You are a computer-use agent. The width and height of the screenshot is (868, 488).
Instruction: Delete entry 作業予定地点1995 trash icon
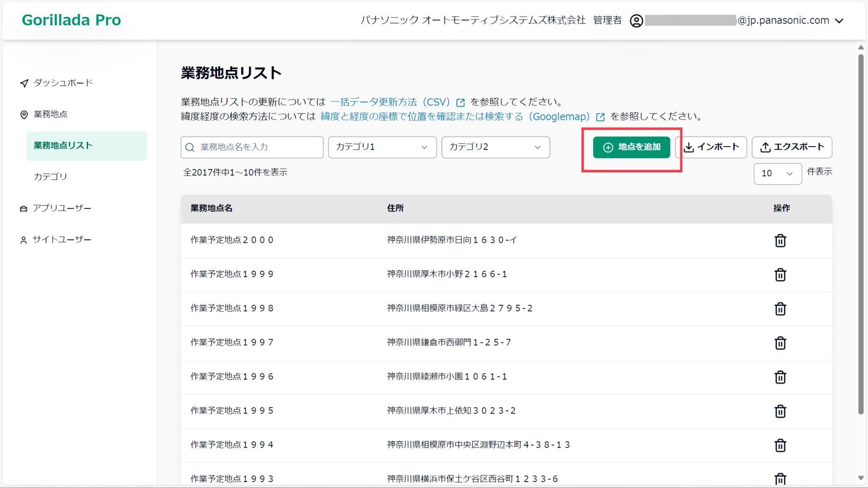click(x=780, y=411)
